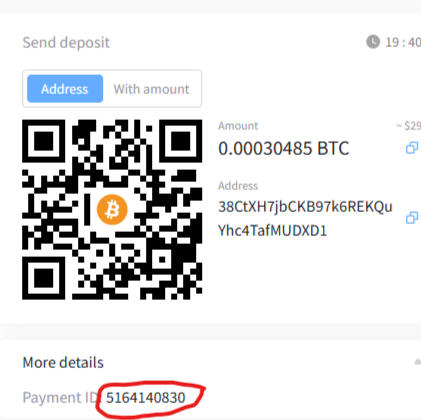Click the Payment ID label
The height and width of the screenshot is (420, 421).
pyautogui.click(x=60, y=398)
